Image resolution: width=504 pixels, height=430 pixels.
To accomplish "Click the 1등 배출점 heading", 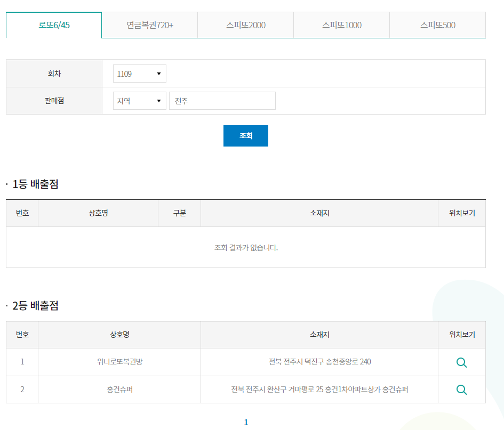I will (35, 184).
